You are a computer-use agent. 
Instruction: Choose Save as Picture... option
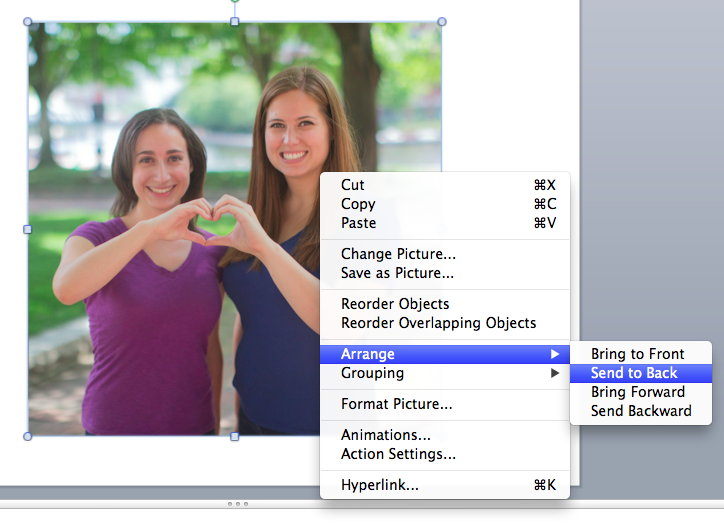(397, 273)
